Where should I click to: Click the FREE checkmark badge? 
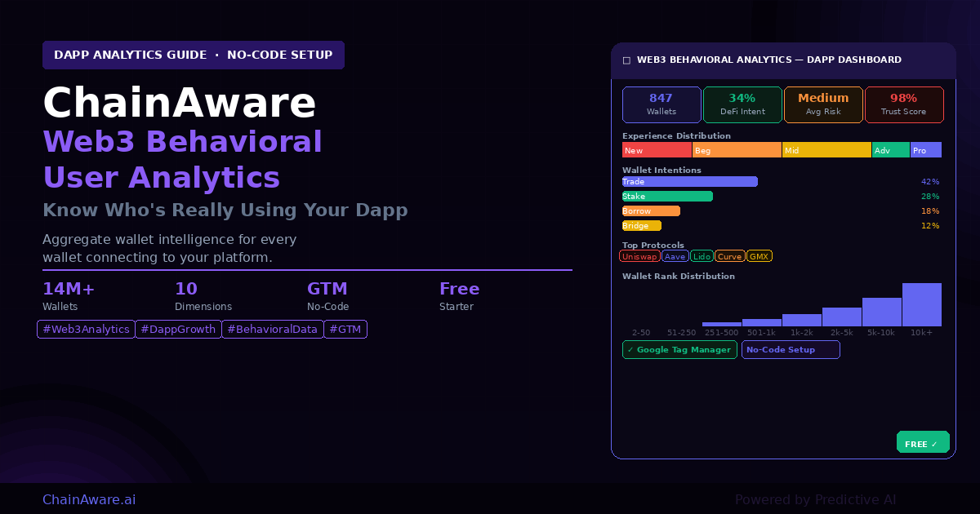point(923,442)
